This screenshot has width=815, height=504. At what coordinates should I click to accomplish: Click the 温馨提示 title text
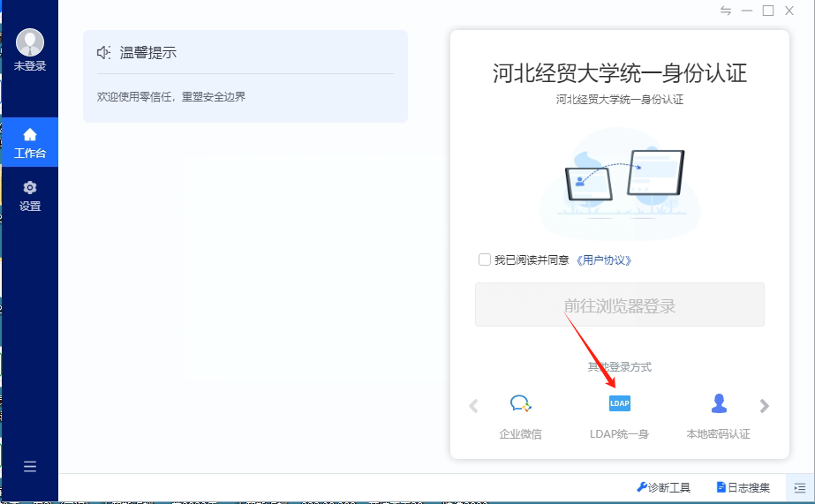coord(148,52)
